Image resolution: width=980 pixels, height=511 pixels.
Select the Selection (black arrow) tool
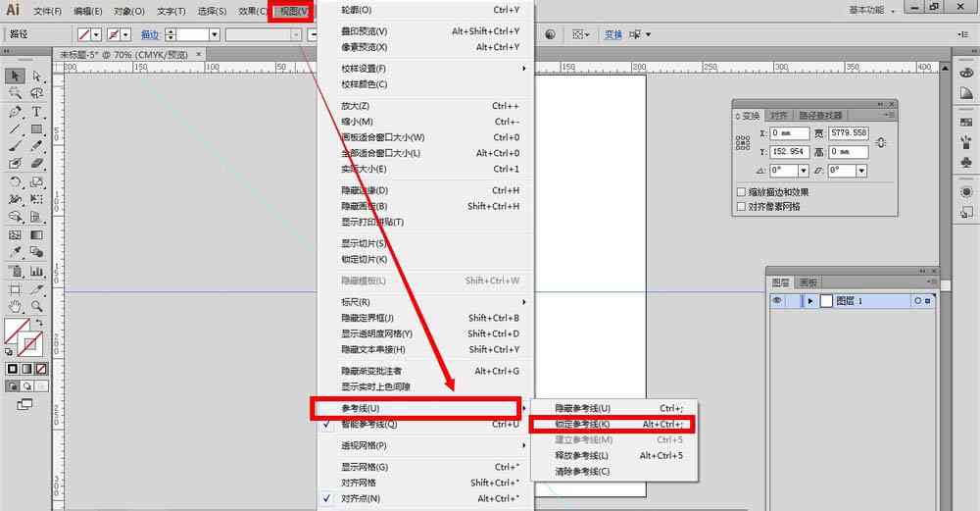[15, 77]
